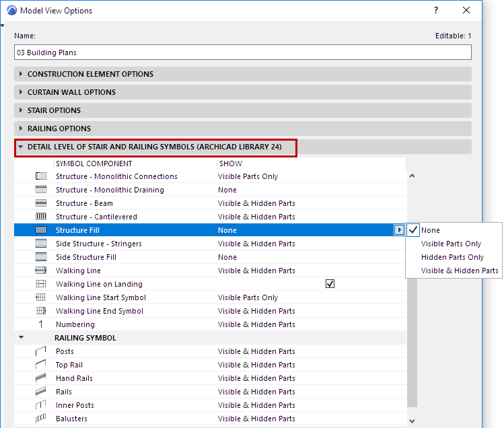
Task: Select the Structure Fill label
Action: 77,230
